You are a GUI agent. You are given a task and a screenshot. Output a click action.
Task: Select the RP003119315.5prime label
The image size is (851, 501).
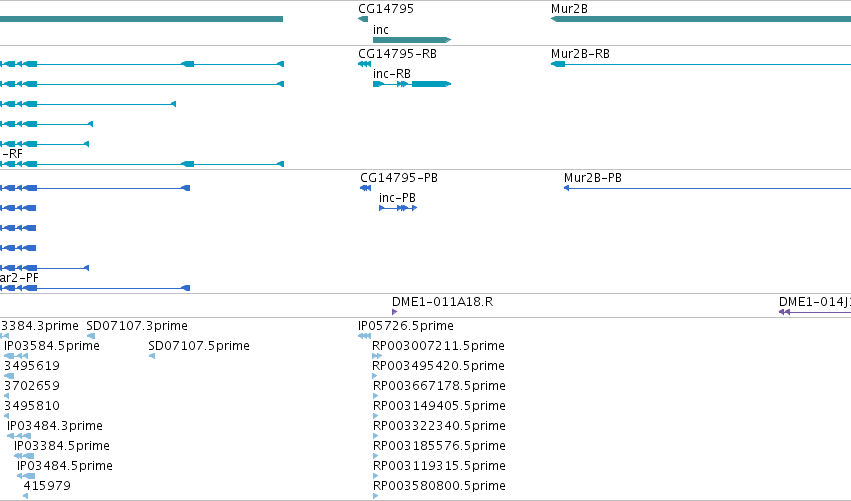(x=440, y=466)
